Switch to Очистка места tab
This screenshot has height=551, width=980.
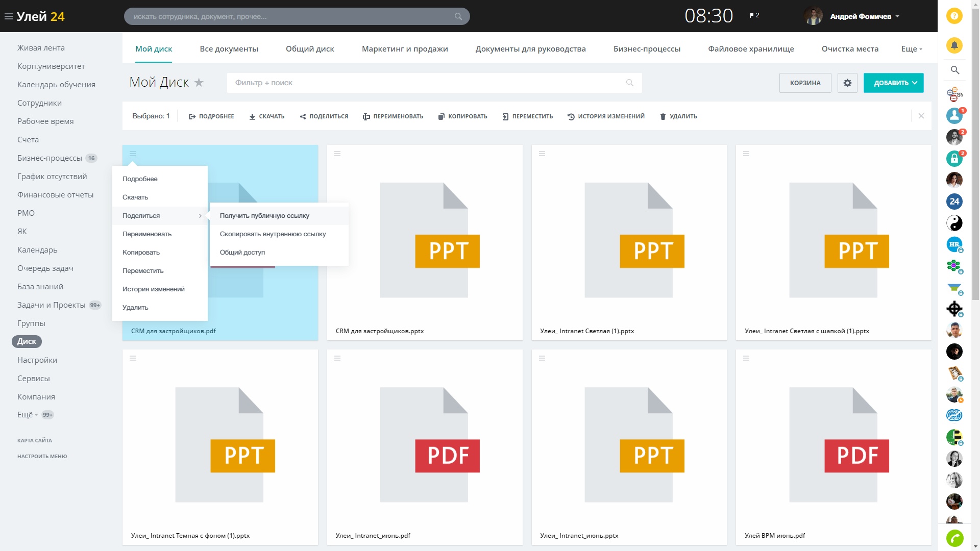coord(850,49)
